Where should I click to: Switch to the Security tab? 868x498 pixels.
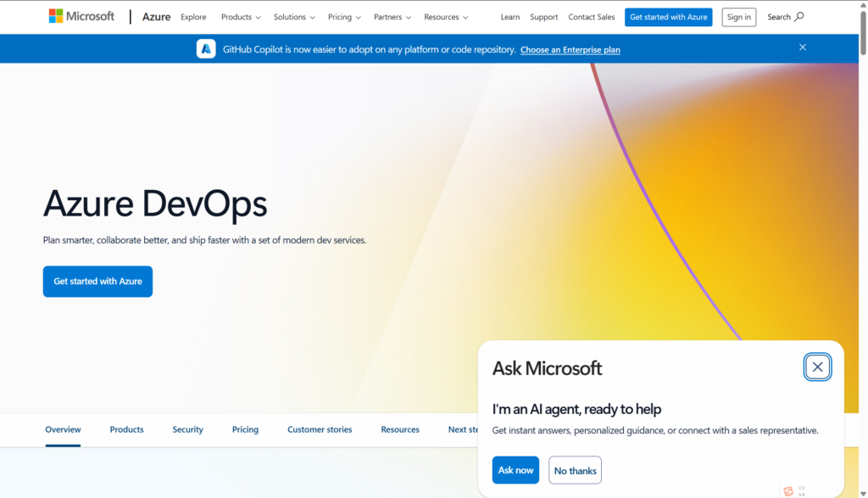[187, 429]
